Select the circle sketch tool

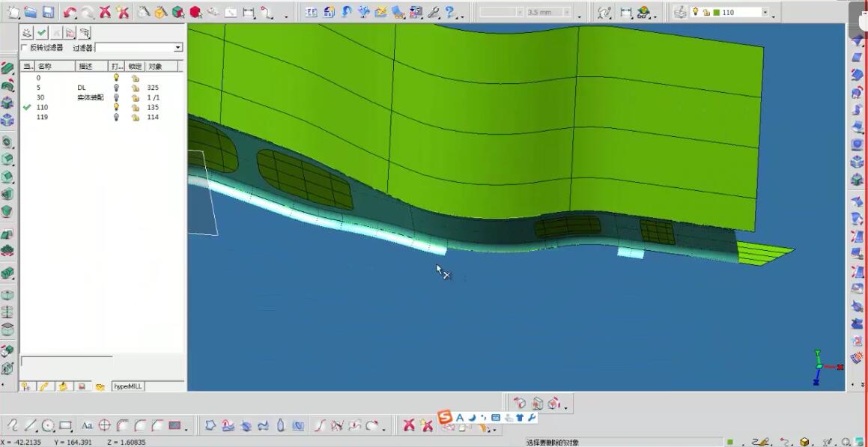pos(49,425)
